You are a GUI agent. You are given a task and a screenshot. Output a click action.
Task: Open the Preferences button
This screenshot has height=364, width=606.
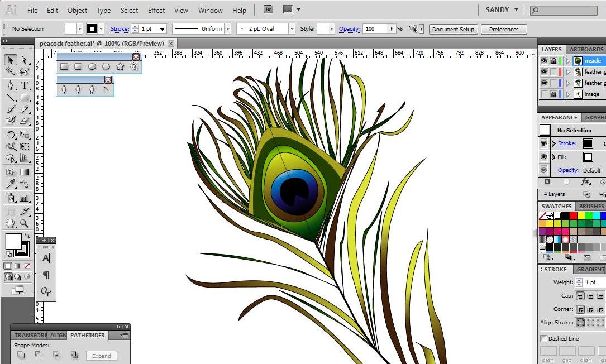click(x=504, y=30)
